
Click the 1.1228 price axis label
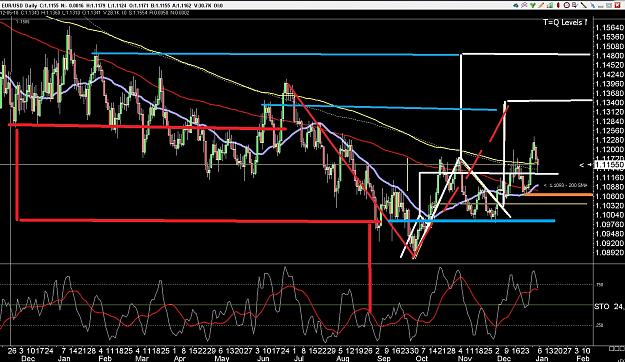(x=609, y=140)
